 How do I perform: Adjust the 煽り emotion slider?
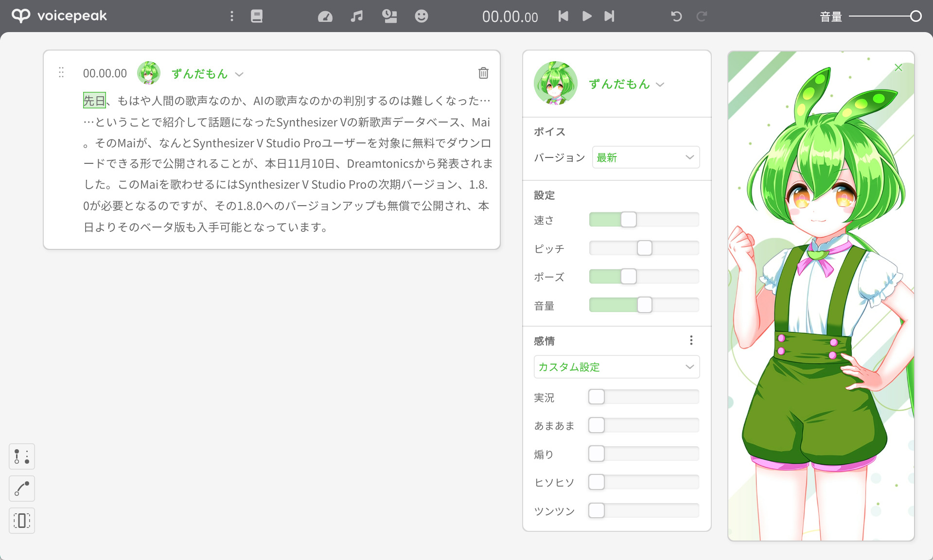tap(644, 454)
